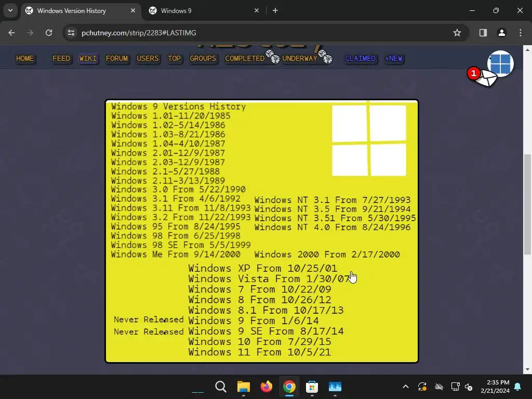Open the network display tray icon

(x=455, y=387)
